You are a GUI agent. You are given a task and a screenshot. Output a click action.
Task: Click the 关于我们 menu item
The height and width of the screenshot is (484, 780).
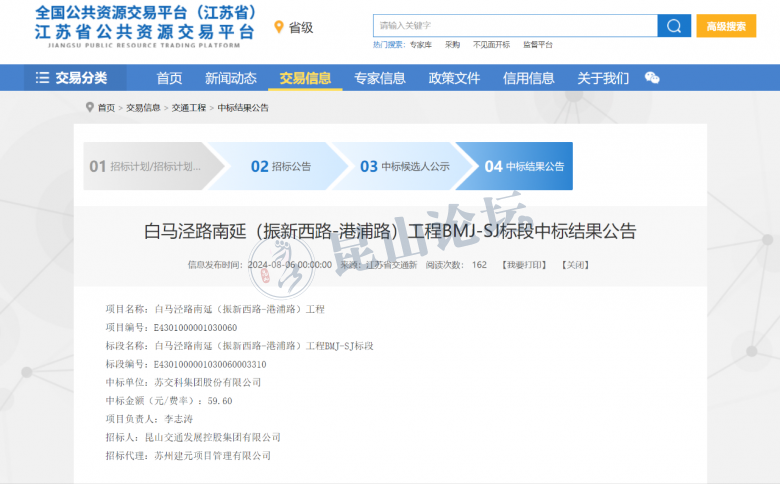(603, 78)
